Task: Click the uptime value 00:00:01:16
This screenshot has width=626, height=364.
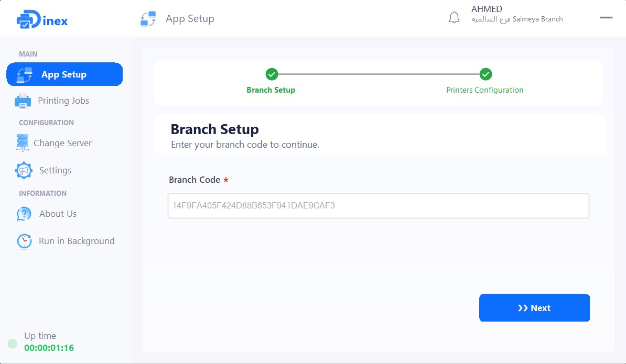Action: click(x=49, y=348)
